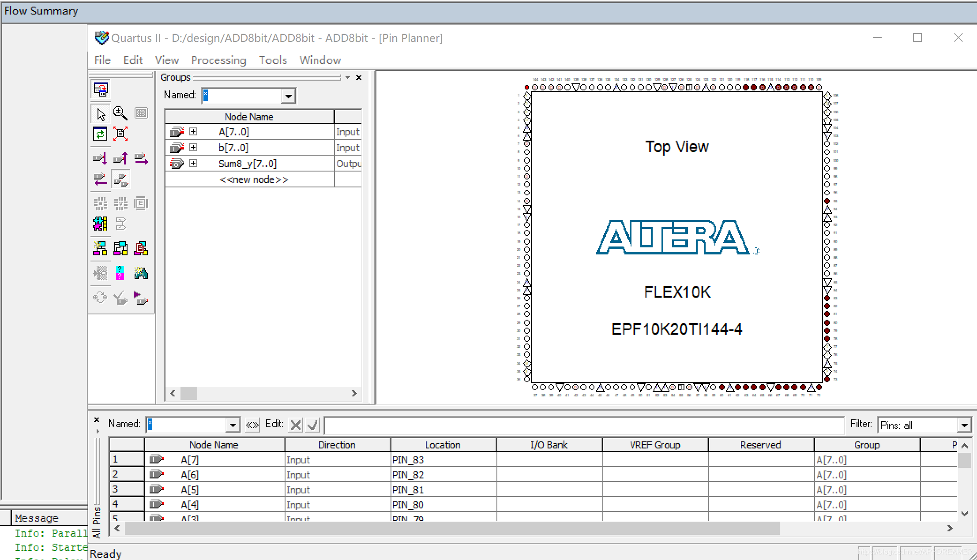Click the <<new node>> row in Groups
Viewport: 977px width, 560px height.
[x=254, y=179]
